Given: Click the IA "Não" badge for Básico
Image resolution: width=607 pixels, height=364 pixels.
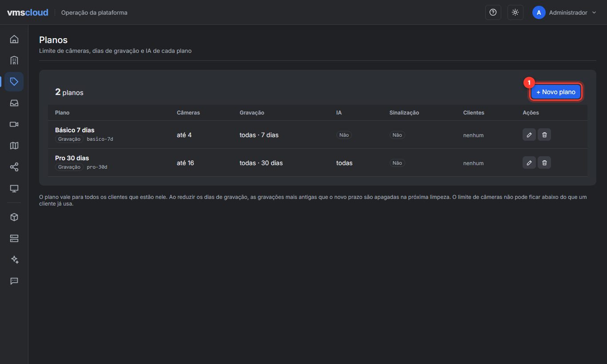Looking at the screenshot, I should point(344,135).
